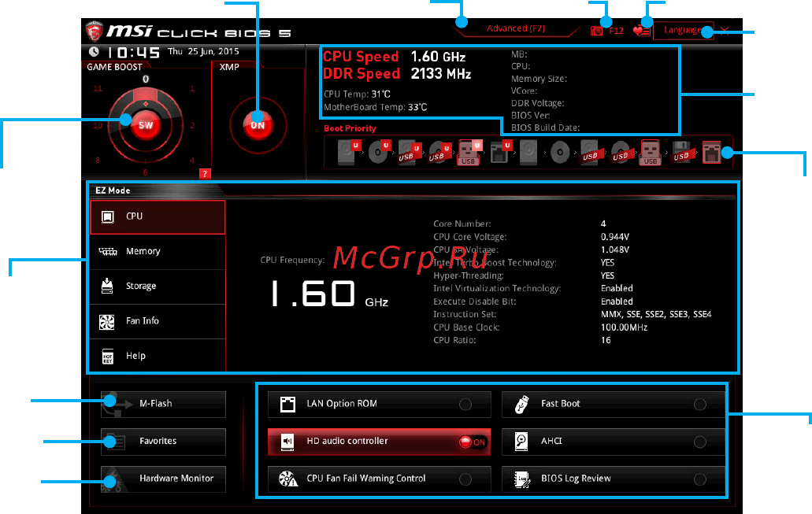812x514 pixels.
Task: Click the MSI dragon shield logo
Action: (94, 31)
